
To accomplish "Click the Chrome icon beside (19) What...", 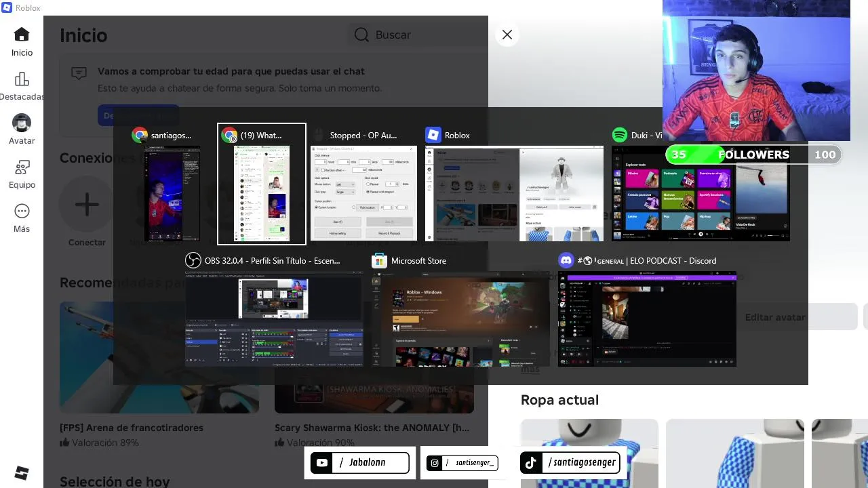I will click(x=229, y=135).
